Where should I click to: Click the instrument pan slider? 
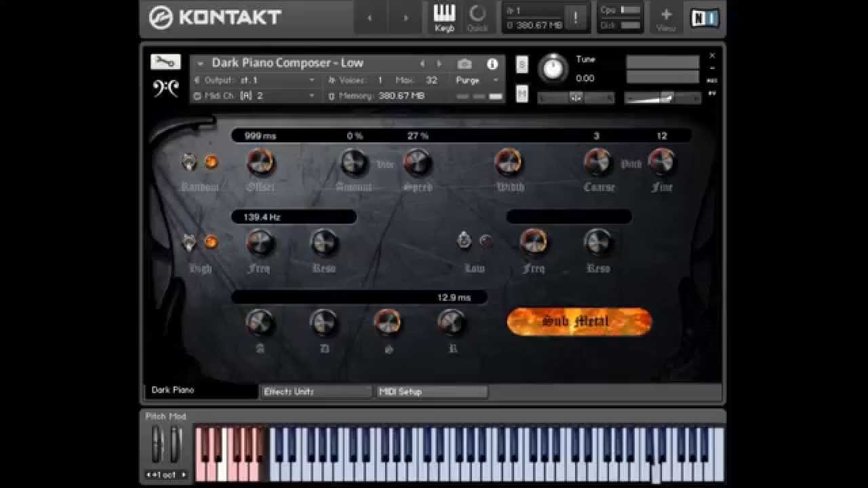pos(576,98)
